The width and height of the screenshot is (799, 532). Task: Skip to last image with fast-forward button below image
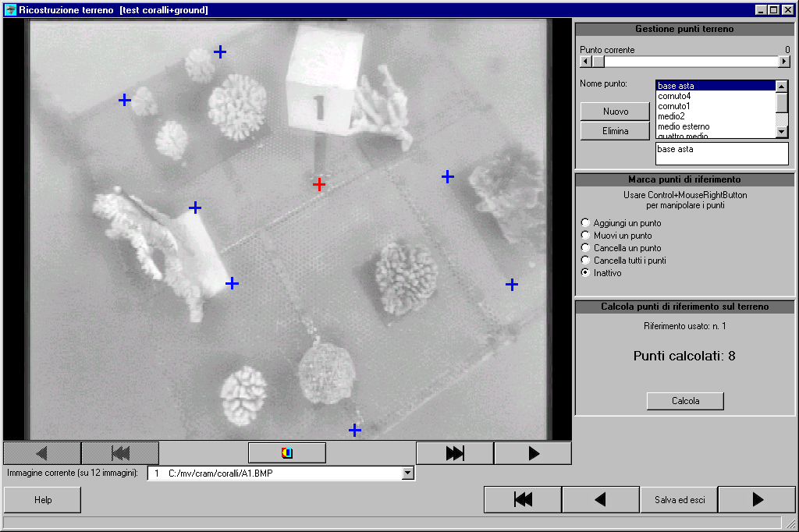click(454, 453)
